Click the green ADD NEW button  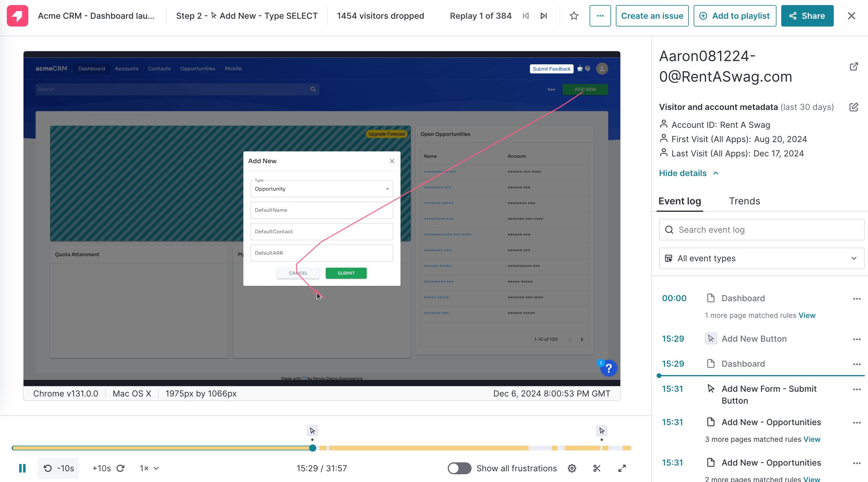[585, 89]
